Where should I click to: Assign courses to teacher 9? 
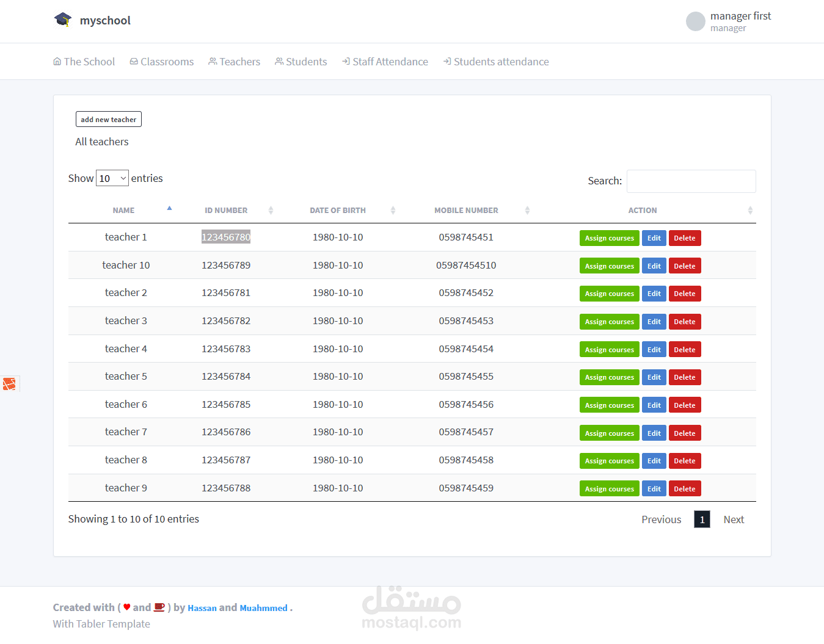click(610, 488)
